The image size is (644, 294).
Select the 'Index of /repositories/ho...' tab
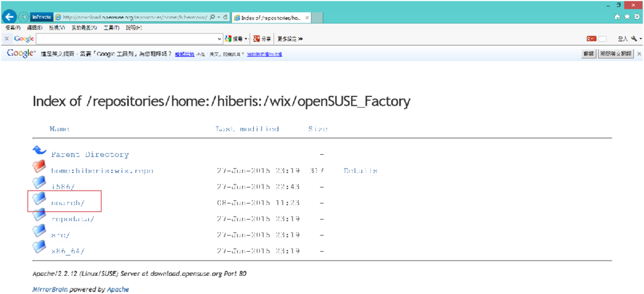coord(272,18)
